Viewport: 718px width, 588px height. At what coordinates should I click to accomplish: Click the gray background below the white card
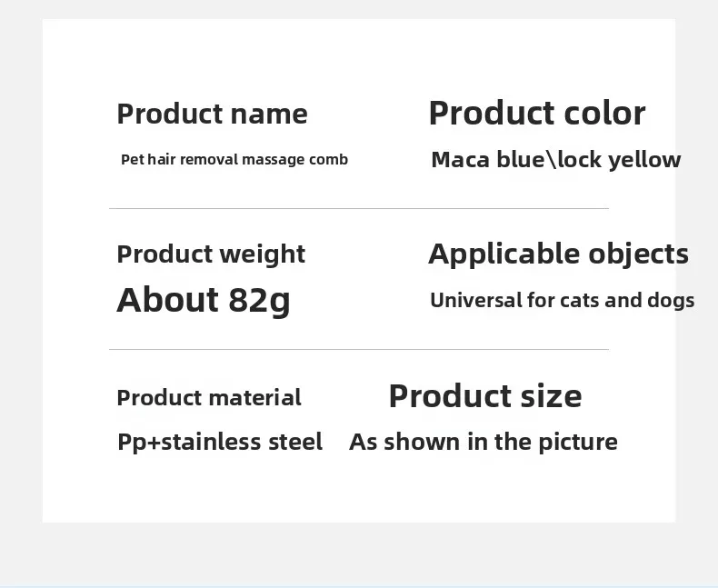coord(358,554)
